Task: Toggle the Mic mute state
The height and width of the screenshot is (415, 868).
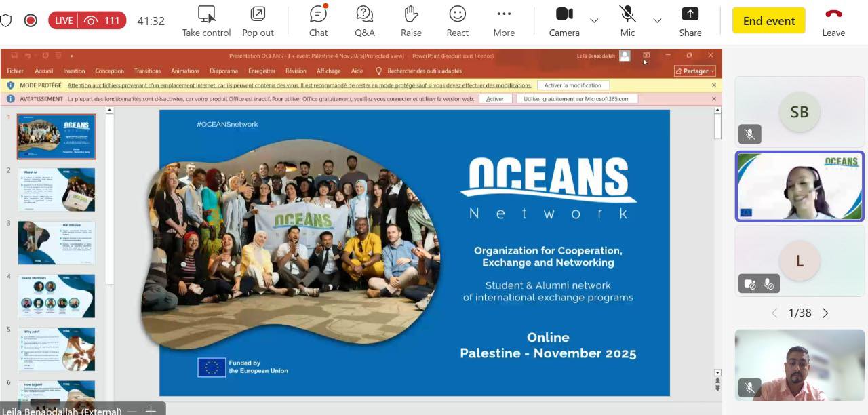Action: click(x=627, y=21)
